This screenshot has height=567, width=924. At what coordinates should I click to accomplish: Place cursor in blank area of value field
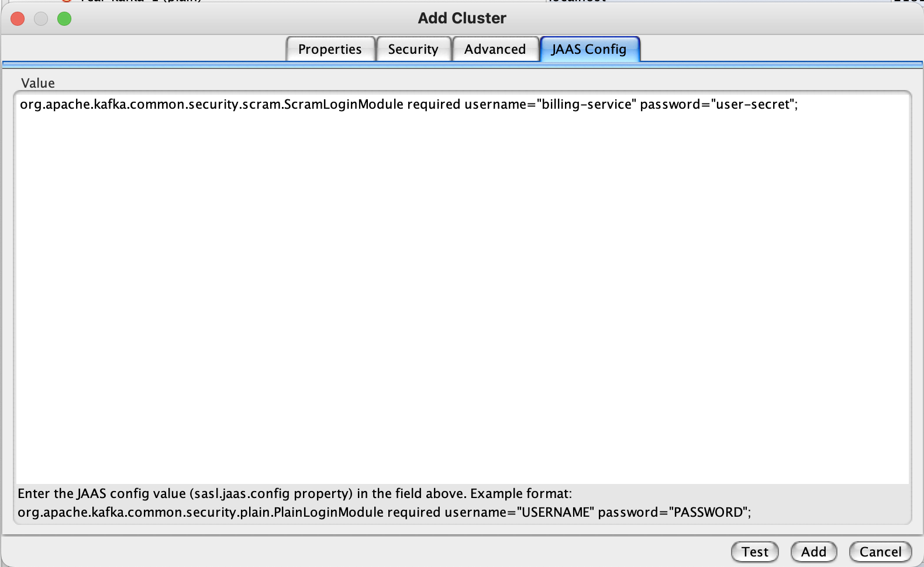462,292
